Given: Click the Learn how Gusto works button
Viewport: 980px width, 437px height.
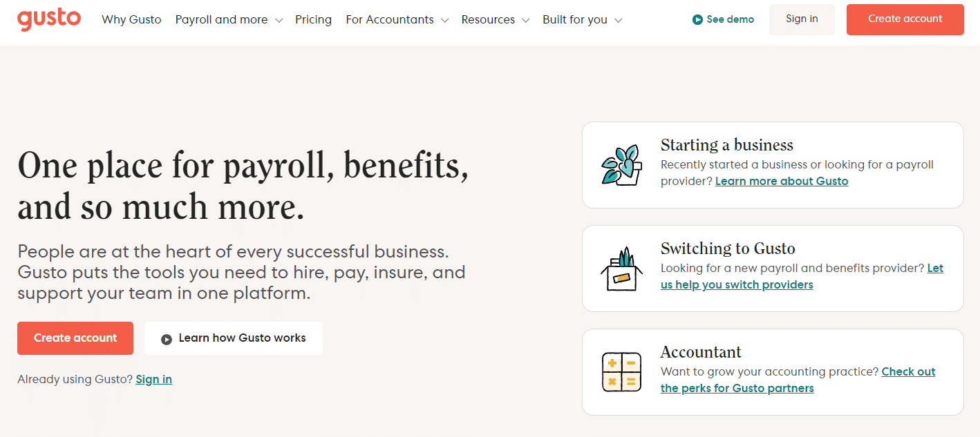Looking at the screenshot, I should tap(234, 338).
